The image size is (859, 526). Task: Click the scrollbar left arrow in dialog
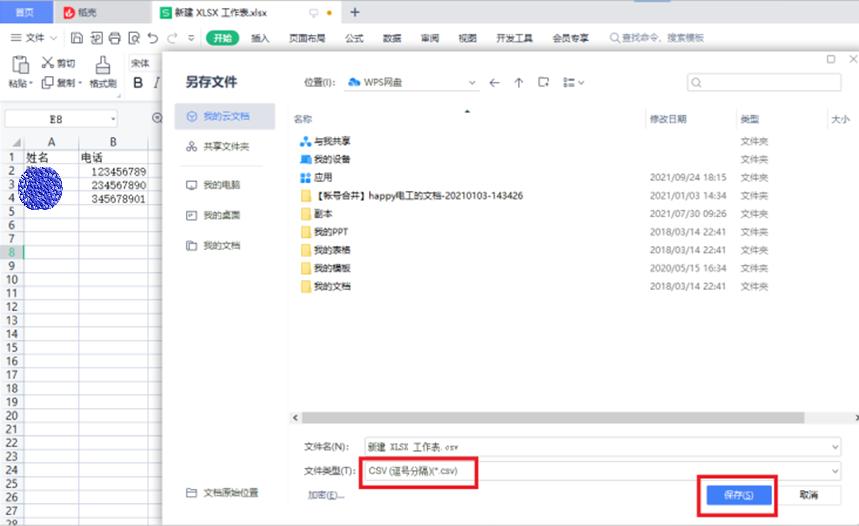(x=295, y=418)
